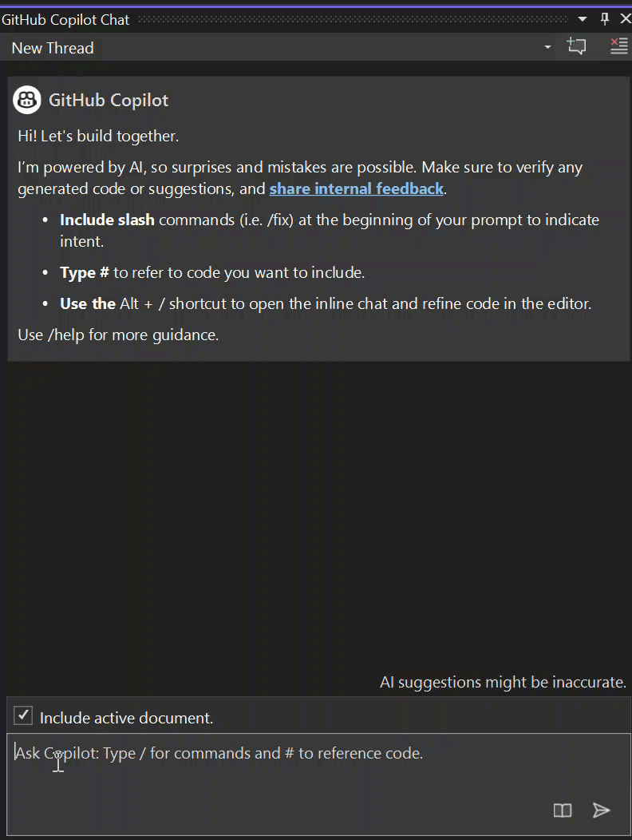Click the new conversation speech bubble icon
The width and height of the screenshot is (632, 840).
(x=577, y=46)
